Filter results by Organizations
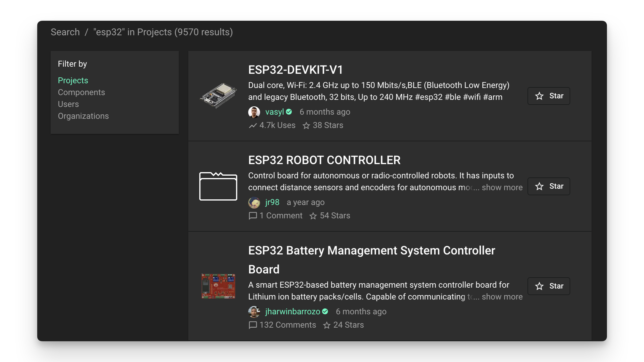This screenshot has width=644, height=362. 83,116
